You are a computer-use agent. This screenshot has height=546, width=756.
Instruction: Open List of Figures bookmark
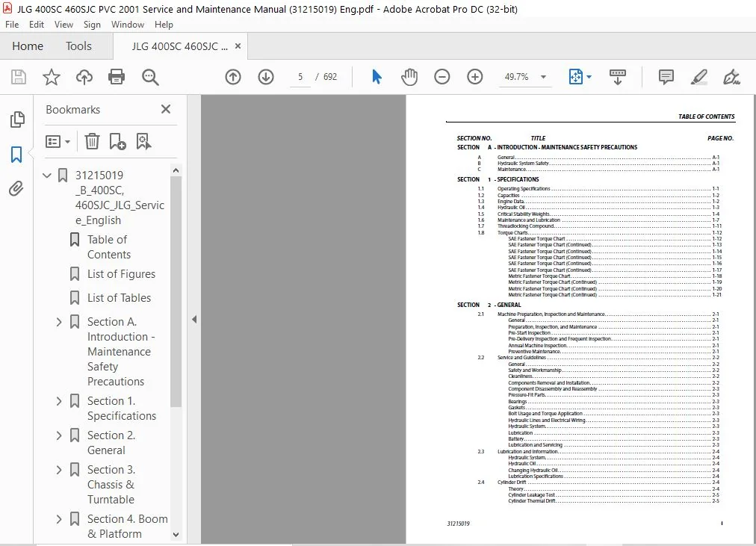click(x=122, y=274)
